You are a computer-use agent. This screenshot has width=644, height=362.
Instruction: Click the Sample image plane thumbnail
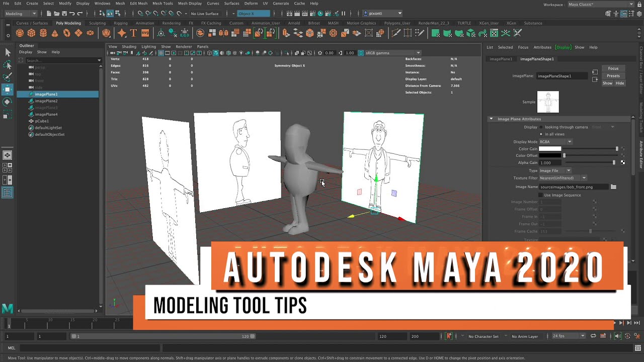pos(548,102)
